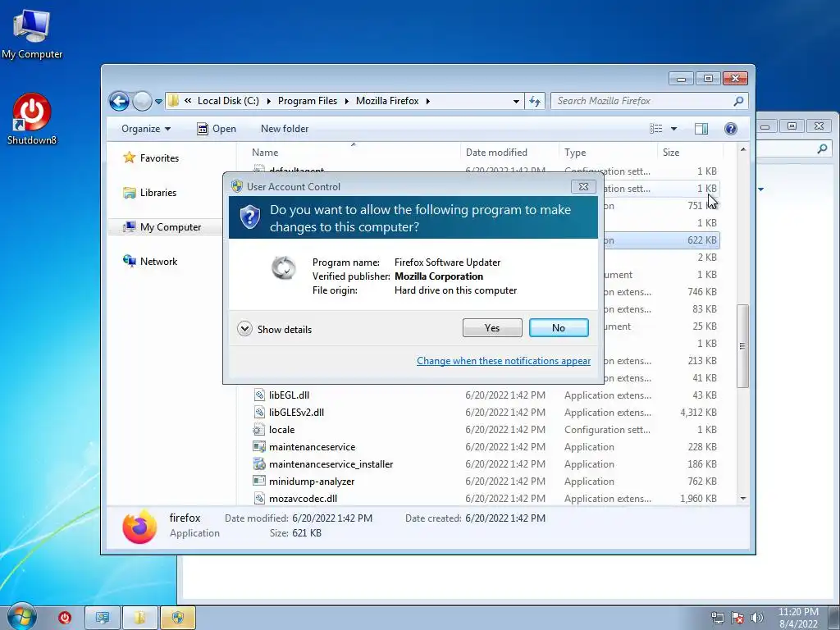The height and width of the screenshot is (630, 840).
Task: Click the Local Disk (C:) breadcrumb
Action: pyautogui.click(x=228, y=101)
